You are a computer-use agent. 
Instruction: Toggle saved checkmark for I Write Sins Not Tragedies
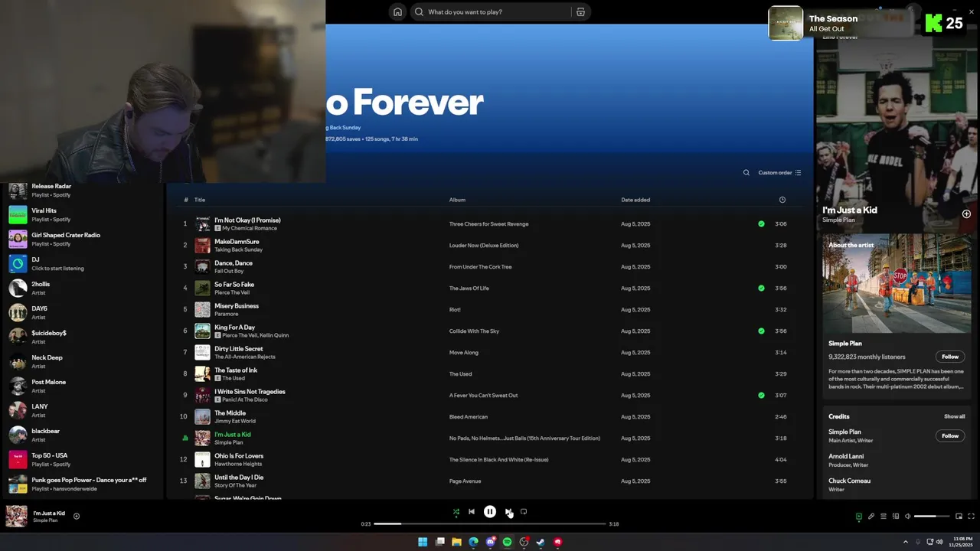[x=761, y=396]
